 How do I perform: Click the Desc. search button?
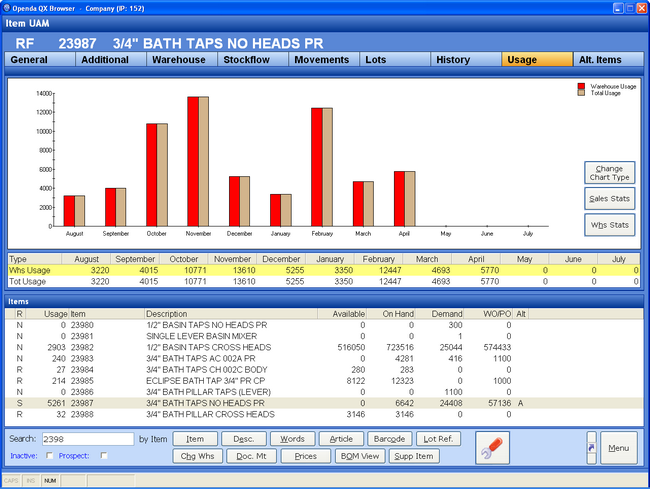[244, 439]
